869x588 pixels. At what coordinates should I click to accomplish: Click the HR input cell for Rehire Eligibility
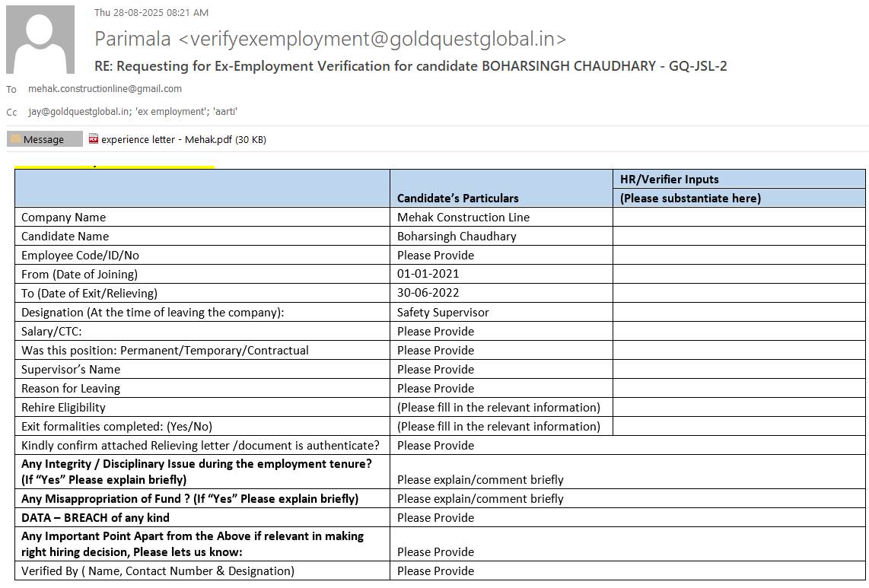738,407
